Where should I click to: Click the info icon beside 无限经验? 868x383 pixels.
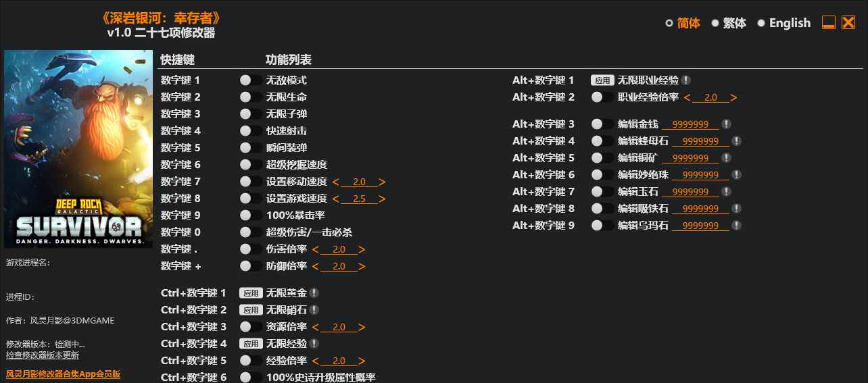(314, 344)
